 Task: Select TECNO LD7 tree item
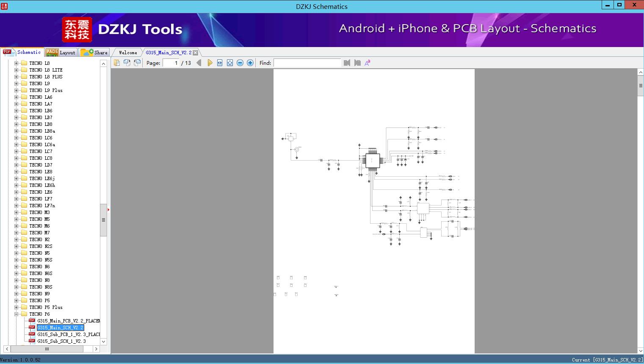41,165
